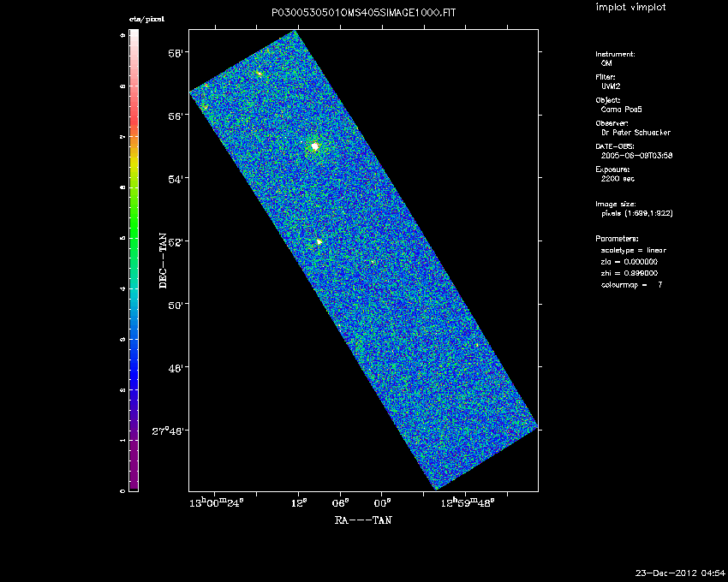Click the 13h00m24s right ascension label
Screen dimensions: 728x582
[x=216, y=502]
